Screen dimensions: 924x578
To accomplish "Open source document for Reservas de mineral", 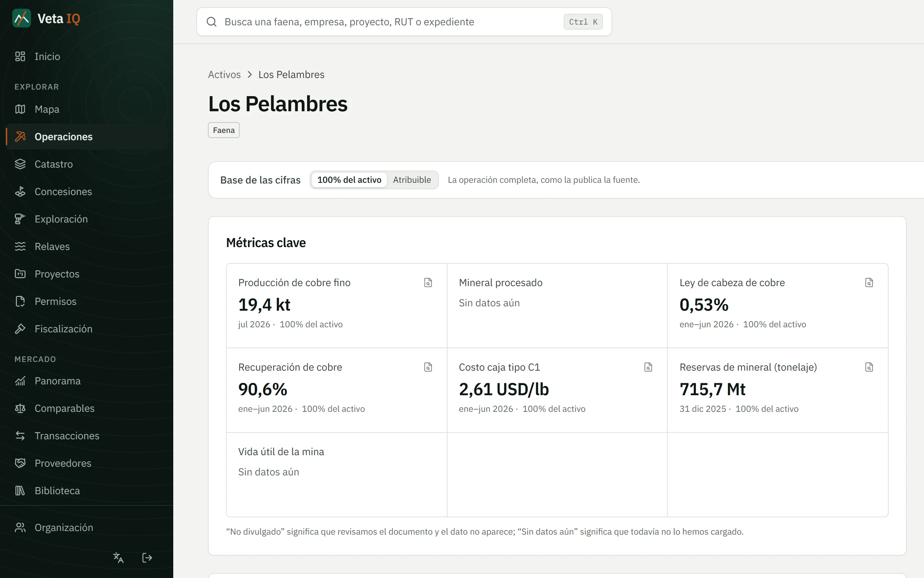I will point(869,367).
